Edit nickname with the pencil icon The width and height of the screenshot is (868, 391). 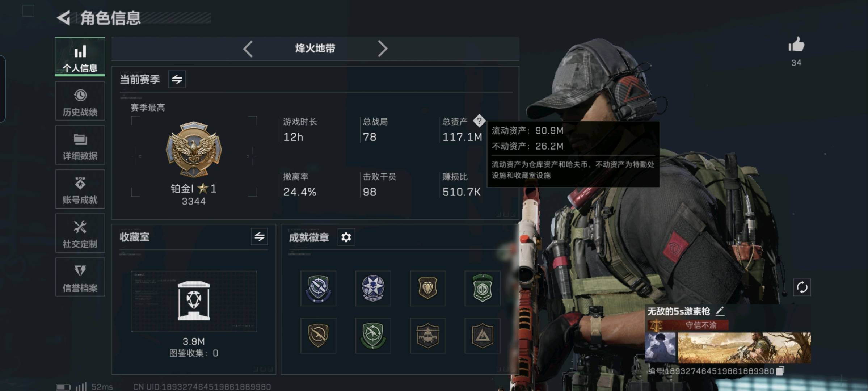pyautogui.click(x=720, y=311)
